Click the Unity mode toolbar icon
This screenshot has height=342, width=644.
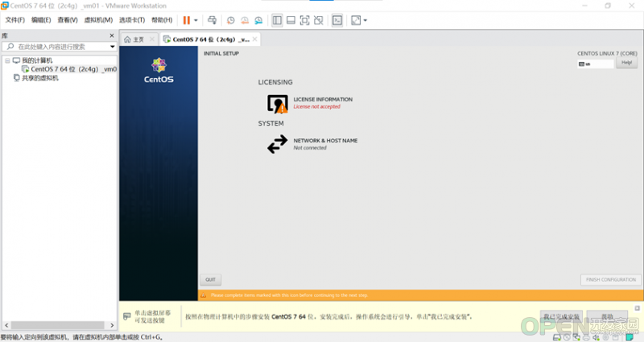click(318, 20)
